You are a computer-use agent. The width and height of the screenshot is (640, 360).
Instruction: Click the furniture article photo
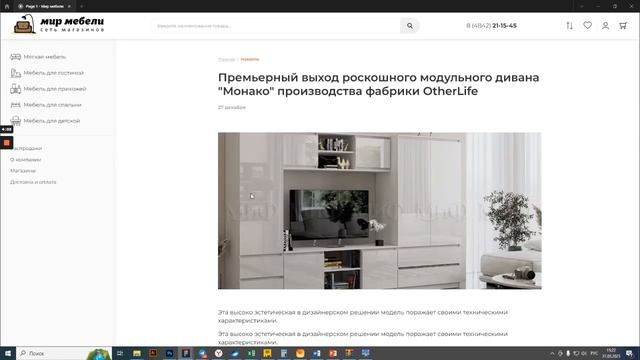tap(380, 211)
